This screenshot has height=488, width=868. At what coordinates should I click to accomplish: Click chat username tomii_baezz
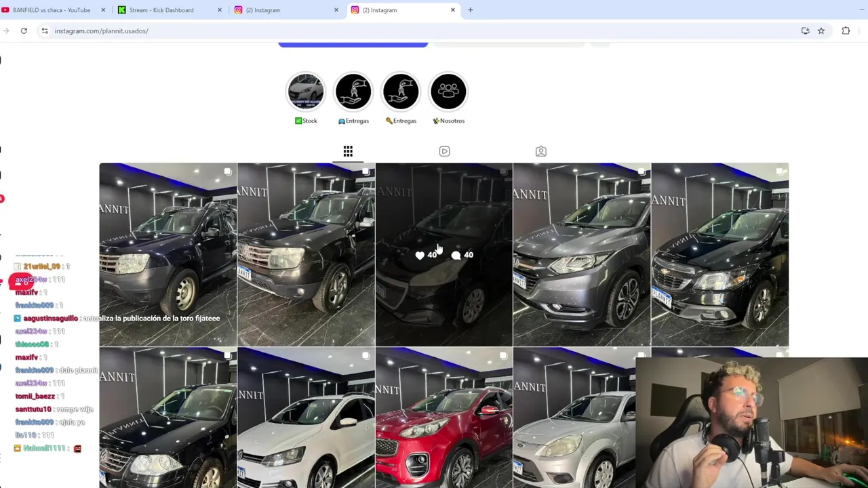(x=35, y=396)
